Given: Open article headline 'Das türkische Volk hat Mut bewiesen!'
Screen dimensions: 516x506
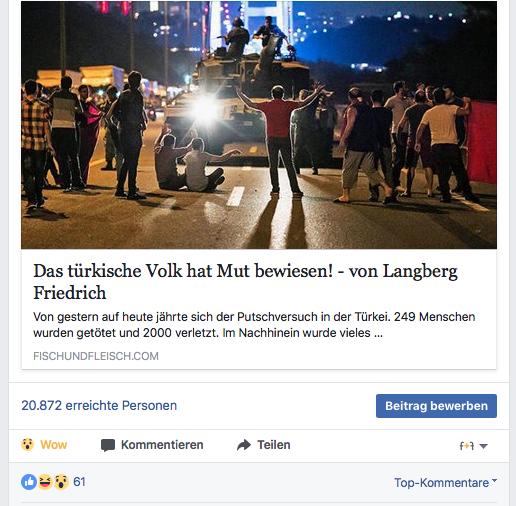Looking at the screenshot, I should (x=183, y=271).
